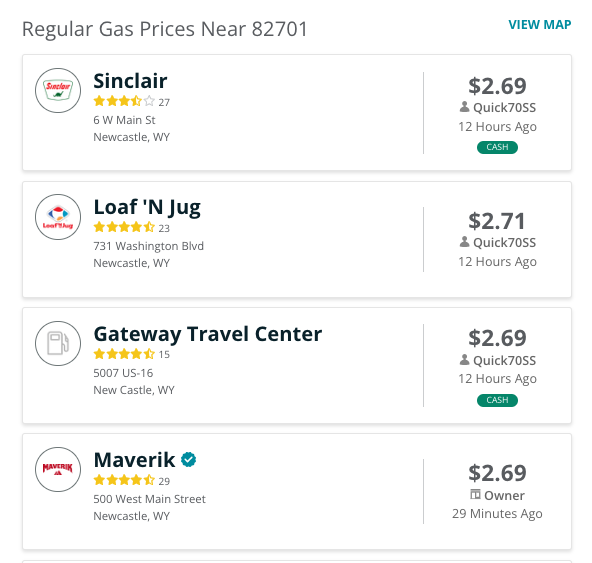Open the Loaf 'N Jug station title
Screen dimensions: 592x563
point(147,208)
